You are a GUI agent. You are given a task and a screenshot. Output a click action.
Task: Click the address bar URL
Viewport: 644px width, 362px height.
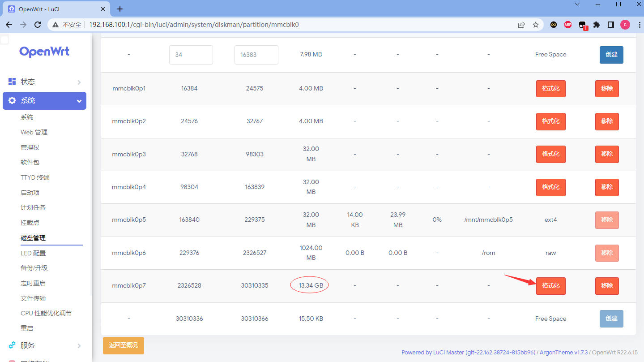pos(194,25)
